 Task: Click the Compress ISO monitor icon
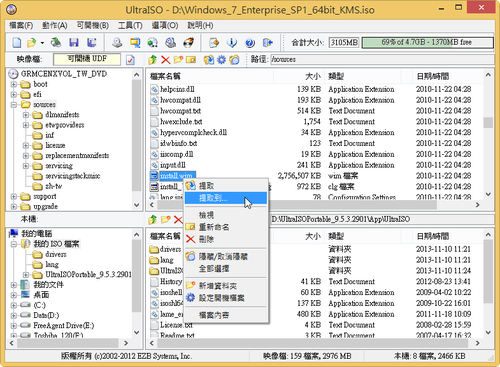click(x=135, y=42)
